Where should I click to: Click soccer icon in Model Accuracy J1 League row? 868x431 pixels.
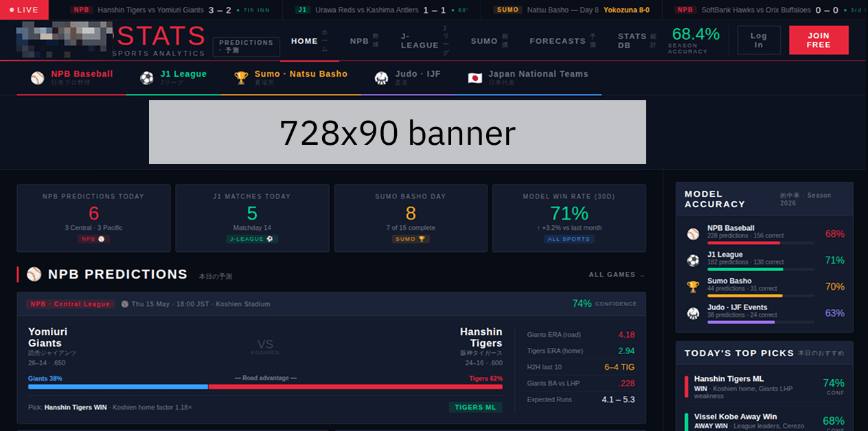coord(694,261)
